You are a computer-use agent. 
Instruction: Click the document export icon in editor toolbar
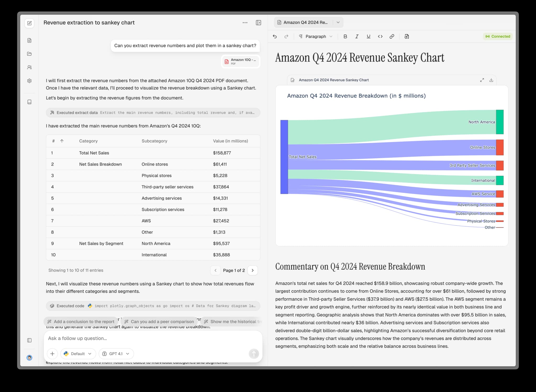click(x=406, y=36)
